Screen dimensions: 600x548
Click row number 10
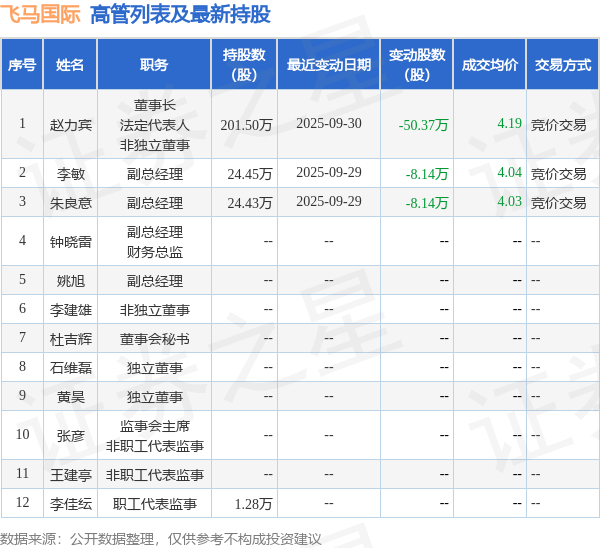click(x=22, y=434)
